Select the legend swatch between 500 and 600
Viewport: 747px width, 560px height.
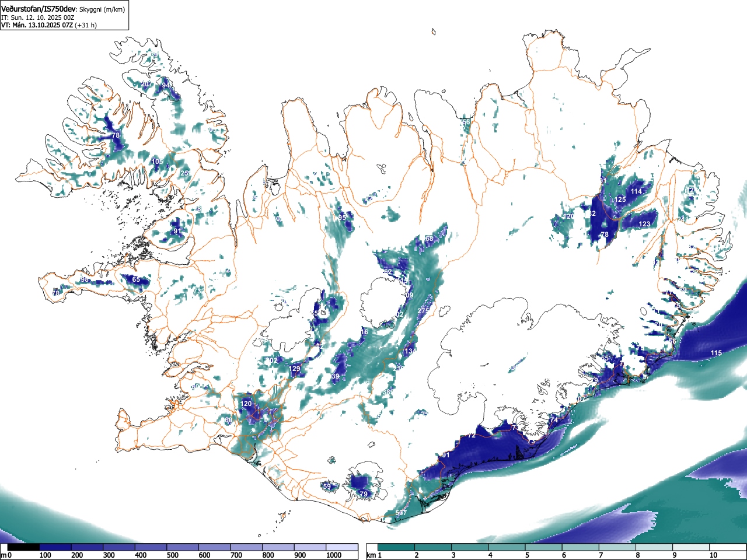click(183, 547)
